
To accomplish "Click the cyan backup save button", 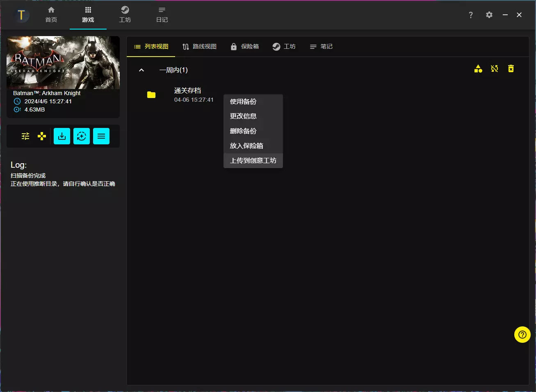I will [62, 136].
